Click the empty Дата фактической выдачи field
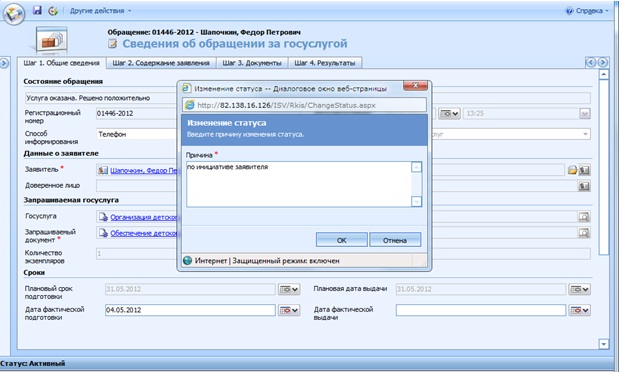 (481, 310)
